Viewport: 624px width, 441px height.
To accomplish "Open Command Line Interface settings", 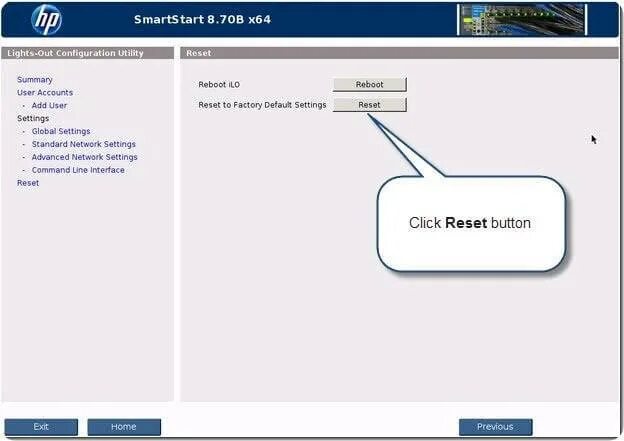I will click(78, 170).
